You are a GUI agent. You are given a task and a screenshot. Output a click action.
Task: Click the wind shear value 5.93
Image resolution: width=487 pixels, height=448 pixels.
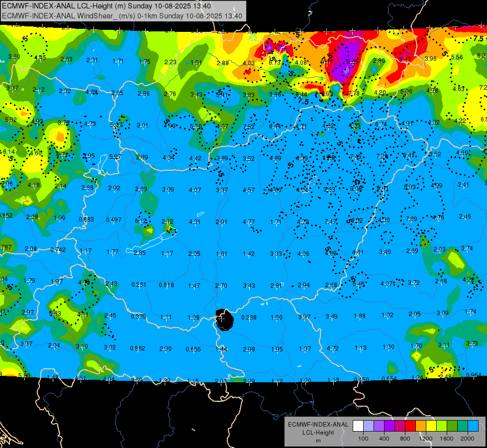[410, 187]
